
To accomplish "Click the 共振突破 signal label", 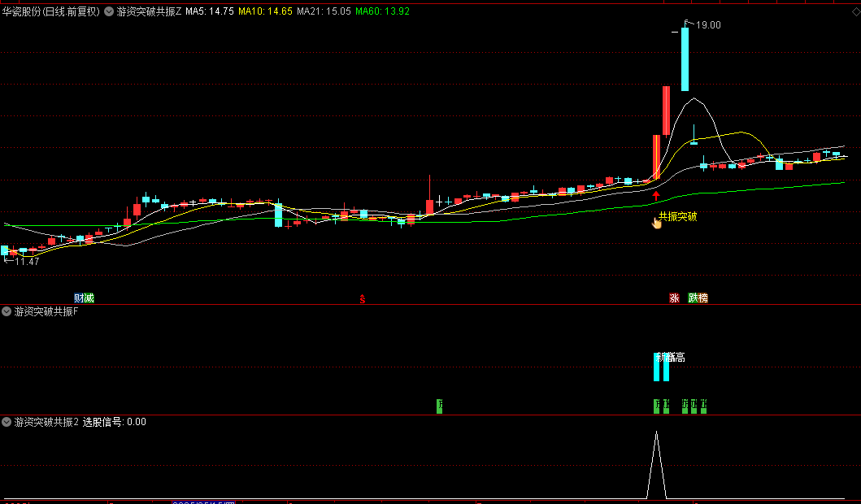I will tap(677, 217).
